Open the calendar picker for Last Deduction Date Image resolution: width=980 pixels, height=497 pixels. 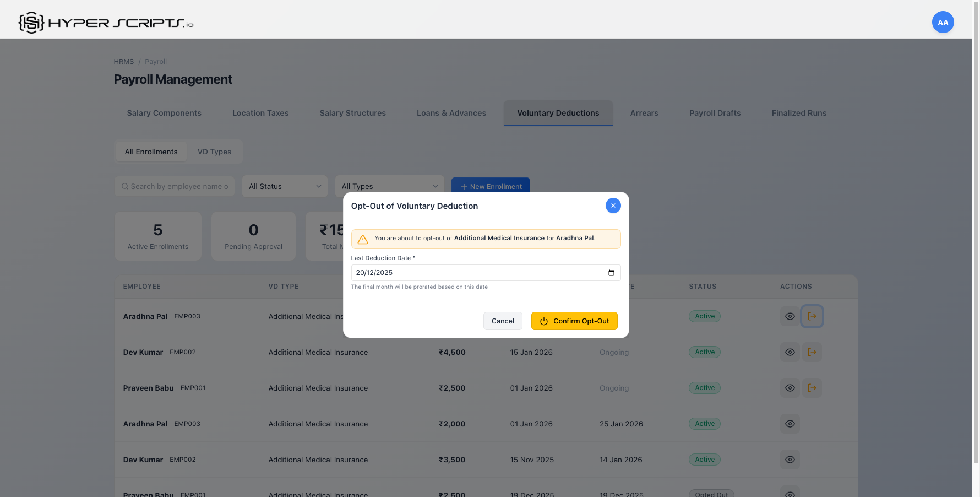point(611,273)
